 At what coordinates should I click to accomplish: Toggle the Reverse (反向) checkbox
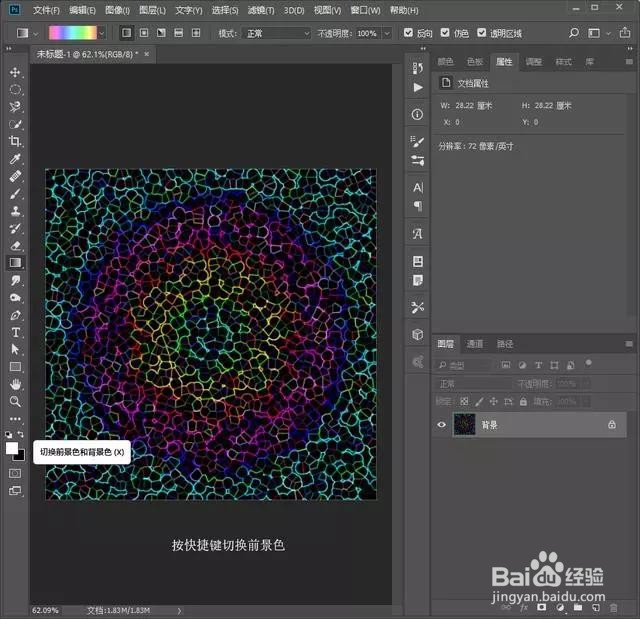(408, 33)
